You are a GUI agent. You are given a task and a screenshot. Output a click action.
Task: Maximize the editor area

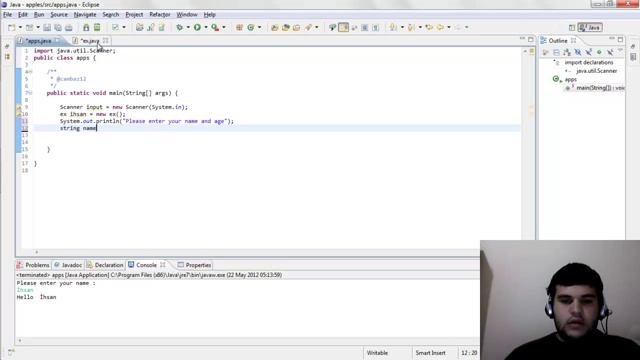pyautogui.click(x=531, y=40)
